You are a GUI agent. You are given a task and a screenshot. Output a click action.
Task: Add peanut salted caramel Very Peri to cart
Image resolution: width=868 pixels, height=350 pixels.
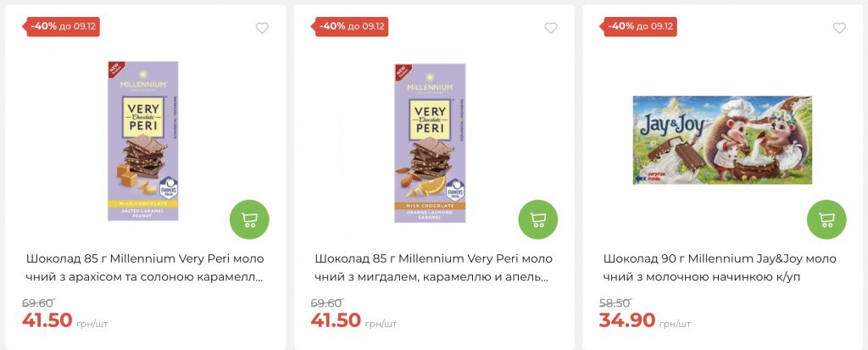[x=249, y=219]
